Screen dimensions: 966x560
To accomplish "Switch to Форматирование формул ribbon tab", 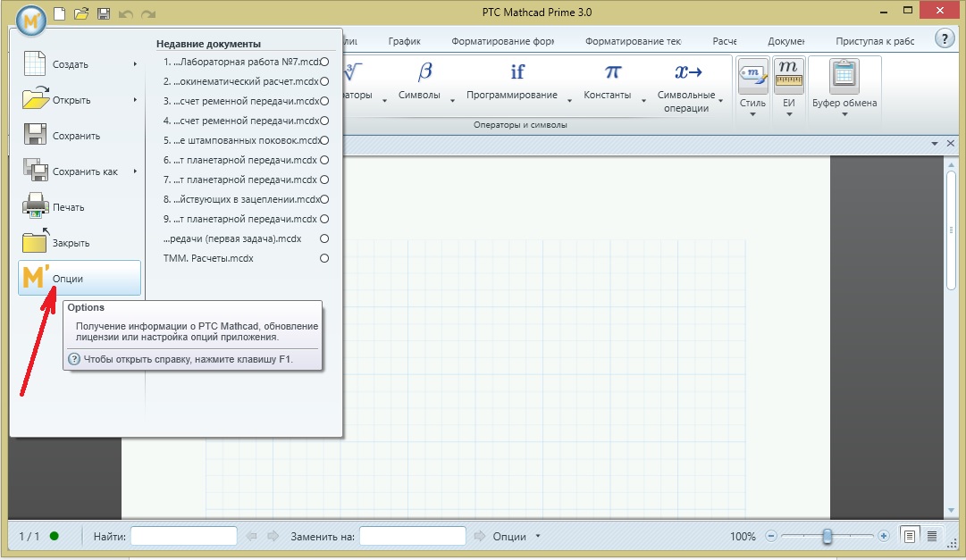I will click(x=503, y=41).
